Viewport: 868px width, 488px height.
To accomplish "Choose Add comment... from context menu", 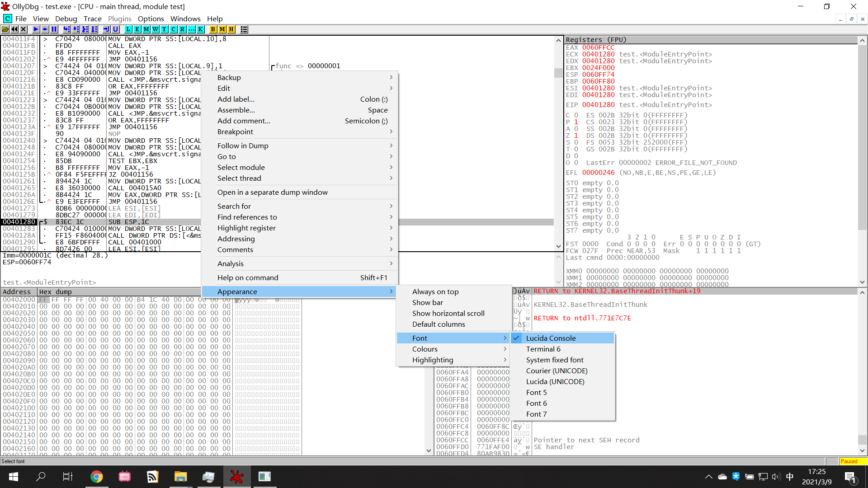I will 243,121.
